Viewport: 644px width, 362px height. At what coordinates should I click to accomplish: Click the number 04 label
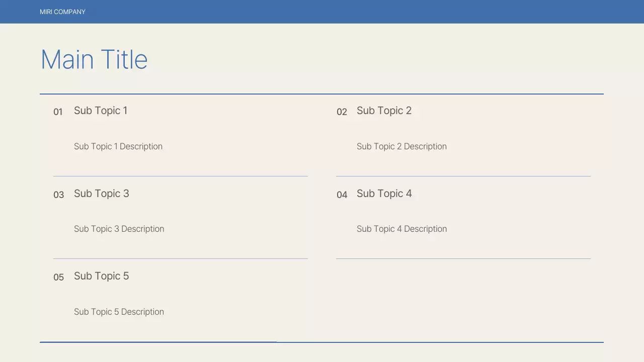pyautogui.click(x=342, y=195)
